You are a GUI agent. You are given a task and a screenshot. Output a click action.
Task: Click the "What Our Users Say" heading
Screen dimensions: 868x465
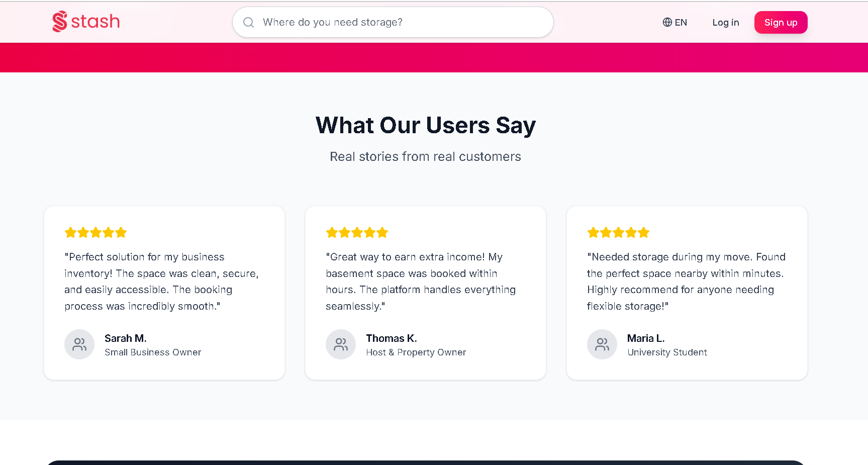[425, 125]
